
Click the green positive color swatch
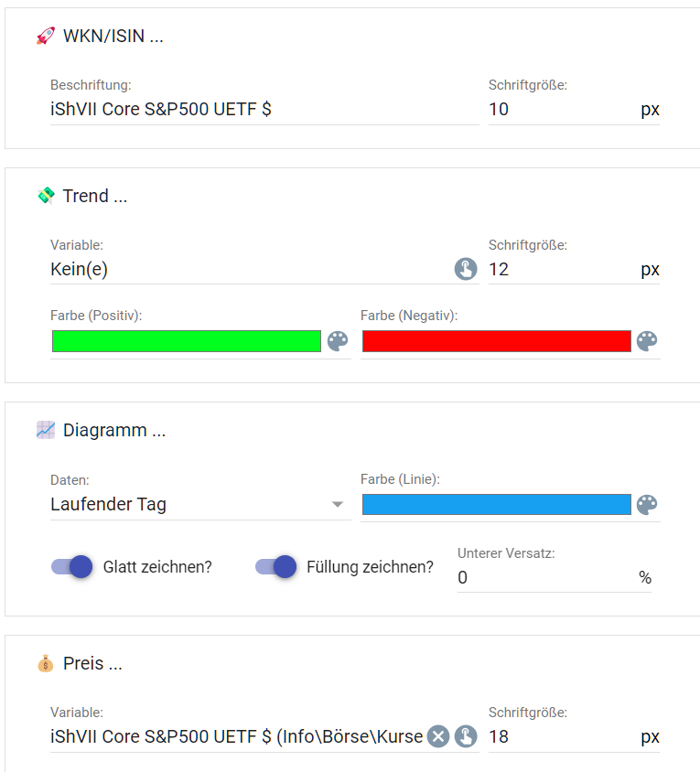point(187,341)
